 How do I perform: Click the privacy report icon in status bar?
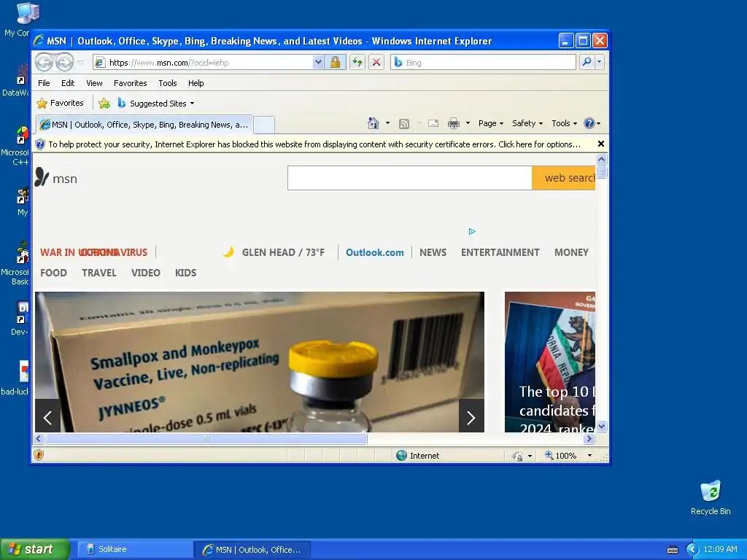[x=517, y=456]
